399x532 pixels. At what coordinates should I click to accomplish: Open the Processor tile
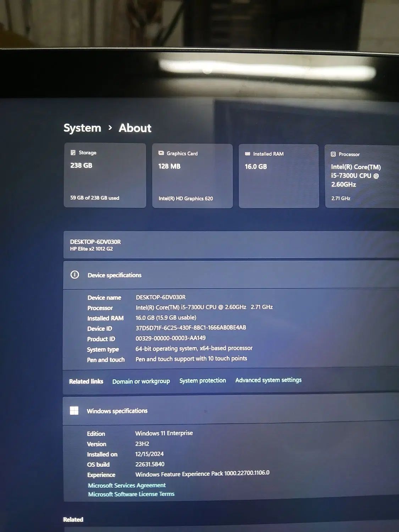362,176
